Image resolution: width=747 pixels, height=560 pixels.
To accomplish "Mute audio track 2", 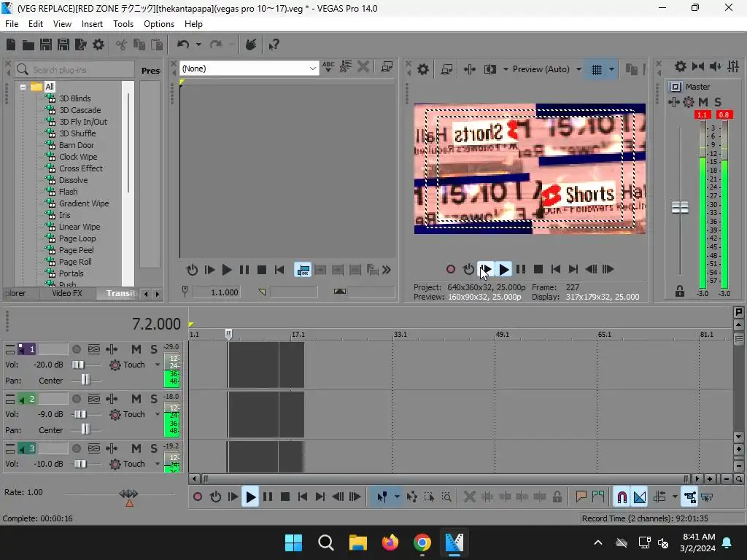I will pos(136,399).
